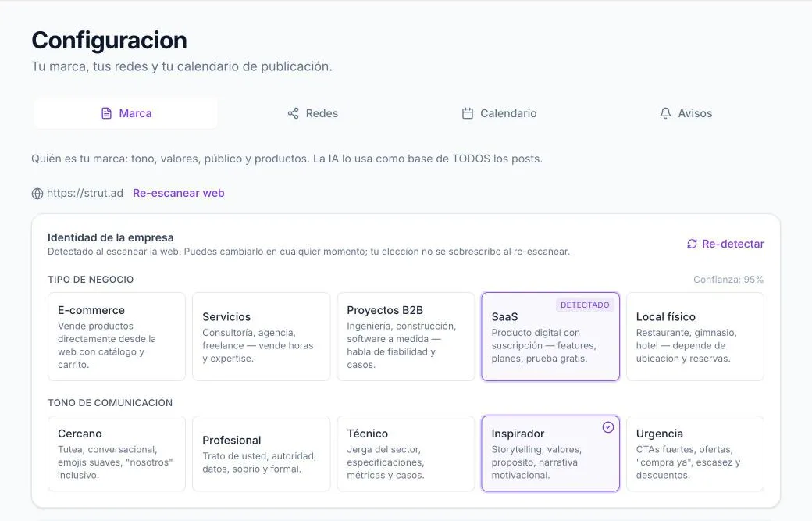The image size is (812, 521).
Task: Click the TIPO DE NEGOCIO label
Action: (x=91, y=280)
